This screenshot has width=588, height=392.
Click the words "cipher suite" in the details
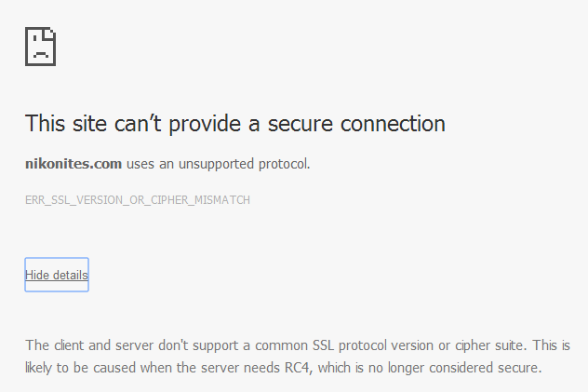(482, 345)
